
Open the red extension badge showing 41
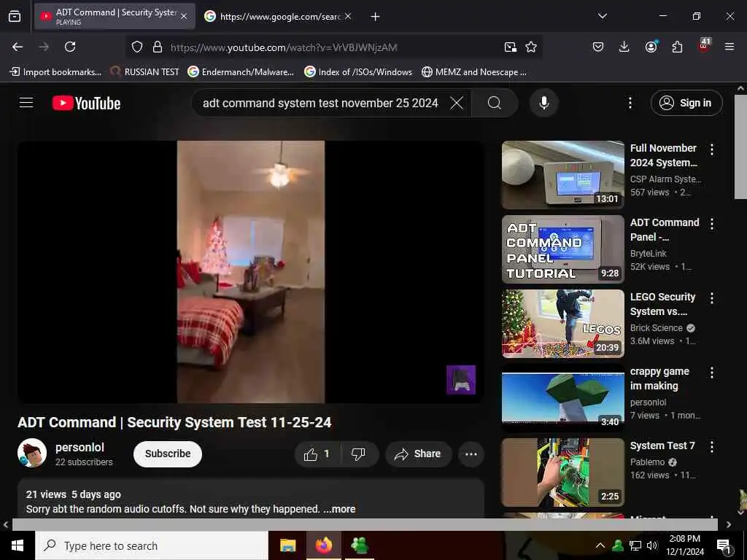[x=704, y=46]
